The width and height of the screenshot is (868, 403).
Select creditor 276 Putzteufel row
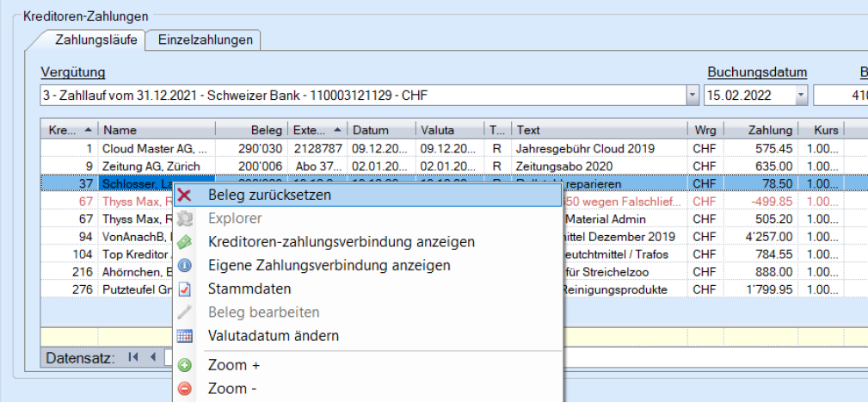83,290
